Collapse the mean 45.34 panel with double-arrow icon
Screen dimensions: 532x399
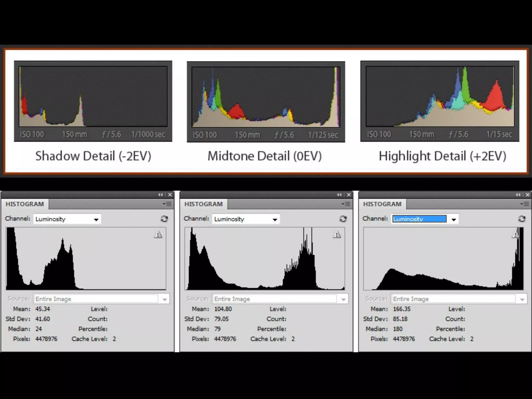pos(161,195)
